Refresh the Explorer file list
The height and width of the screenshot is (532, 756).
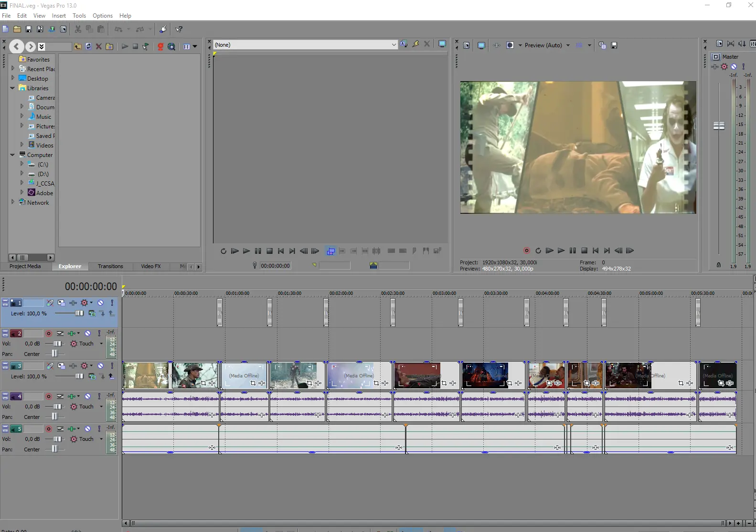(x=88, y=46)
